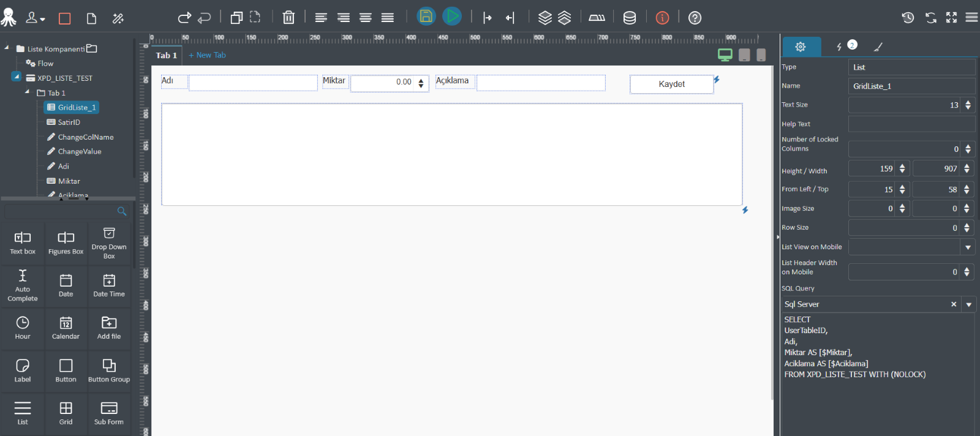Open the history clock icon
This screenshot has width=980, height=436.
point(908,17)
